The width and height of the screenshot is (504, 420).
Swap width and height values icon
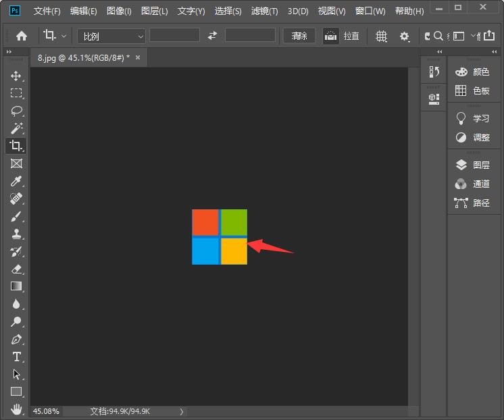pos(212,35)
